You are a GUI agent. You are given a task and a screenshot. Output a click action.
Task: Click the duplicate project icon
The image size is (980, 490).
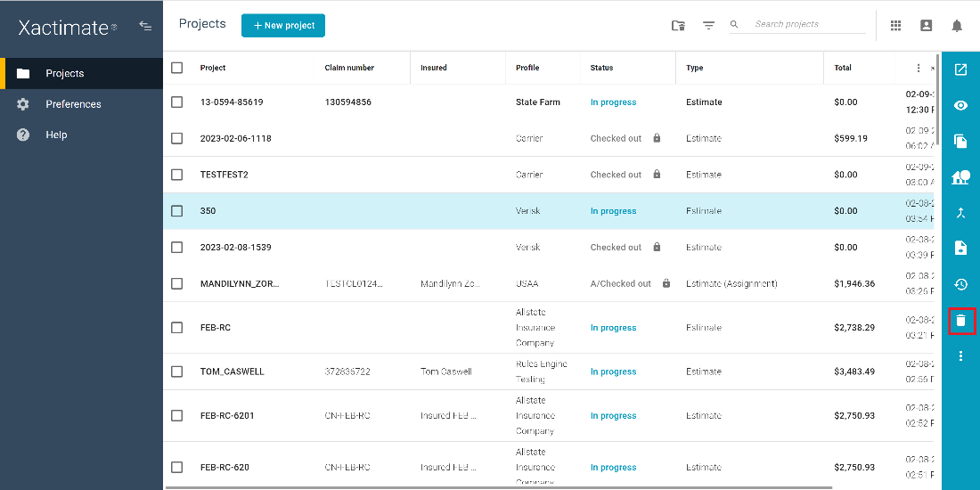click(960, 142)
